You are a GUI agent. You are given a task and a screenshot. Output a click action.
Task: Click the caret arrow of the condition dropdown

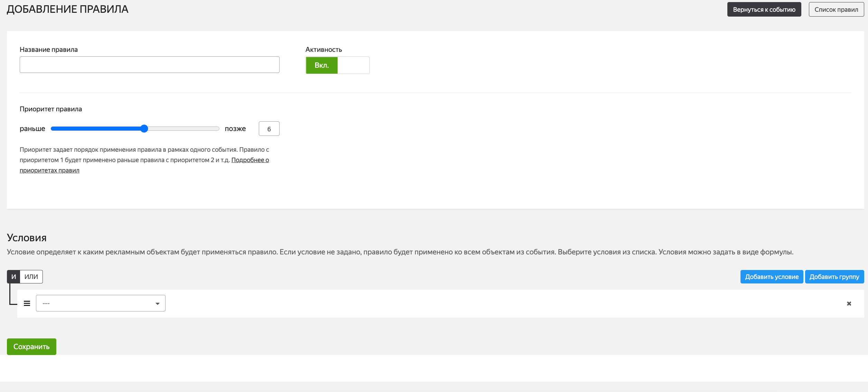coord(158,304)
